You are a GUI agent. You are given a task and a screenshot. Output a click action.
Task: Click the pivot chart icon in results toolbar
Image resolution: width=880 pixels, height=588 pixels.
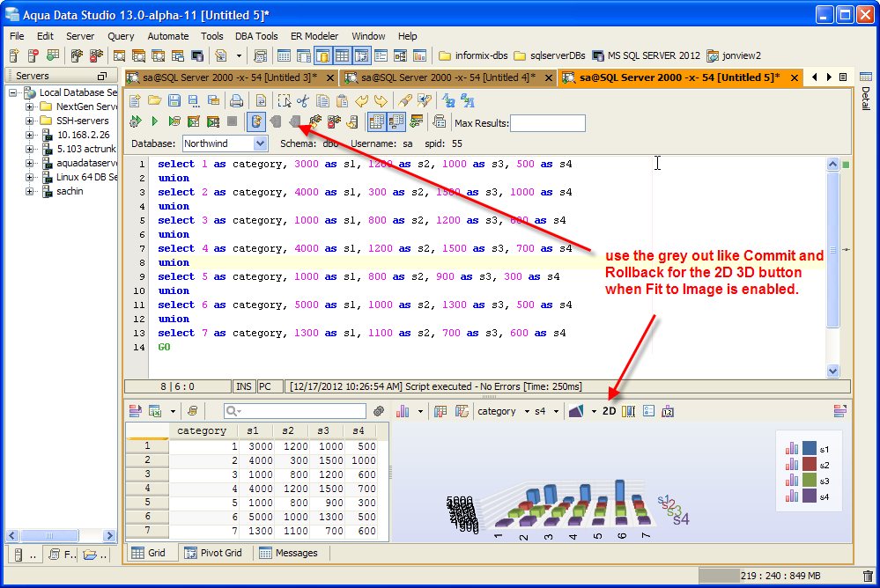(462, 411)
